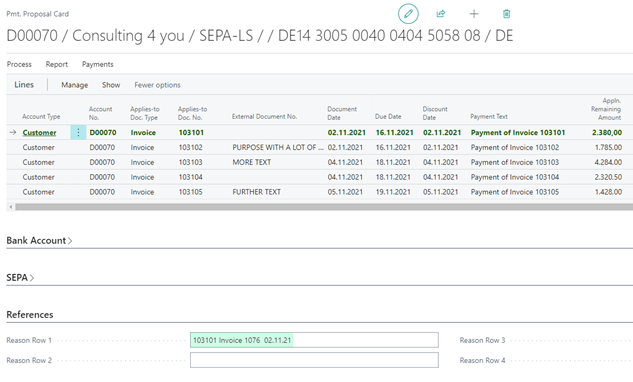
Task: Click the Payment Text column header
Action: pos(489,116)
